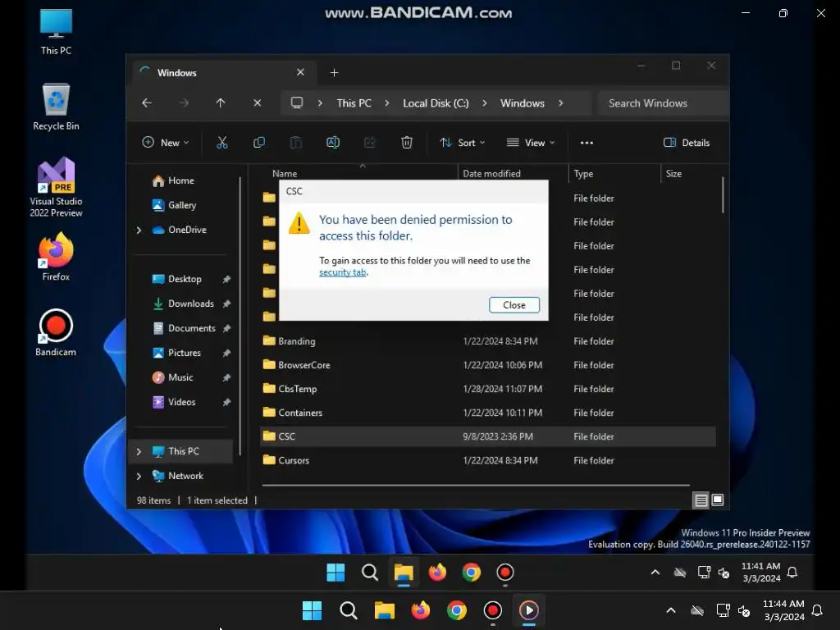Open the See more three-dots menu
840x630 pixels.
click(587, 143)
